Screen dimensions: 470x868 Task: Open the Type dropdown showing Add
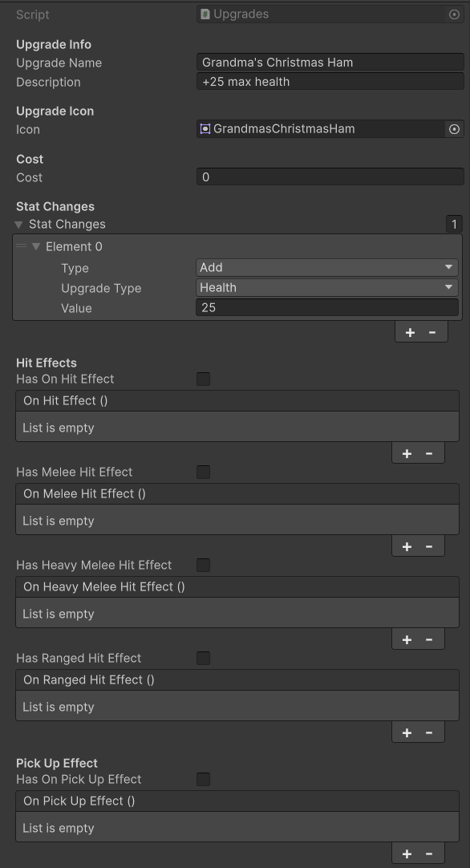coord(327,267)
